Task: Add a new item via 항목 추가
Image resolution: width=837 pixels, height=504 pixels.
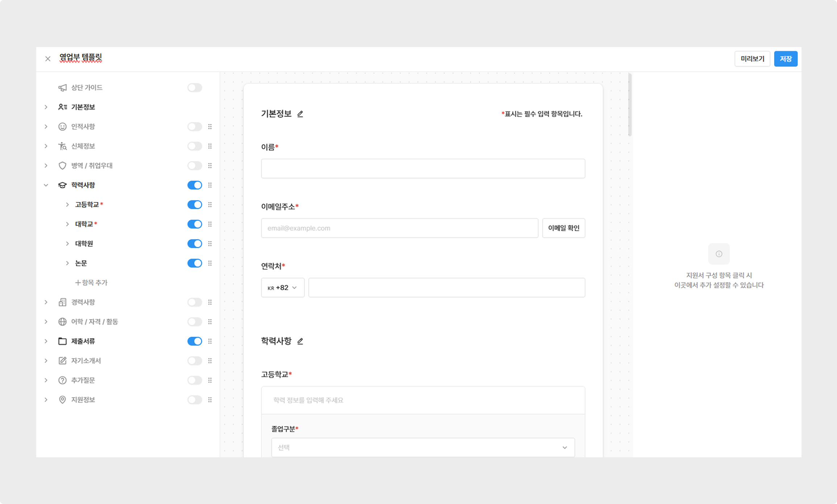Action: click(91, 283)
